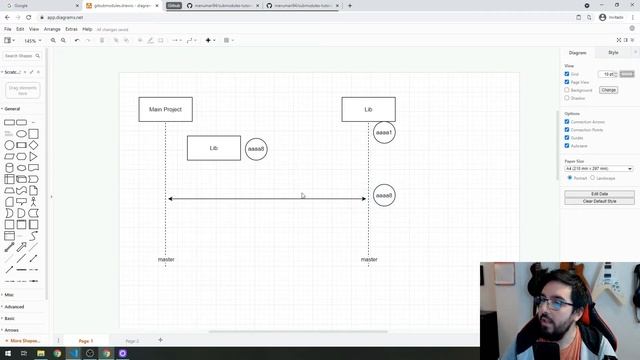Screen dimensions: 640x360
Task: Click the Redo arrow icon
Action: [x=88, y=40]
